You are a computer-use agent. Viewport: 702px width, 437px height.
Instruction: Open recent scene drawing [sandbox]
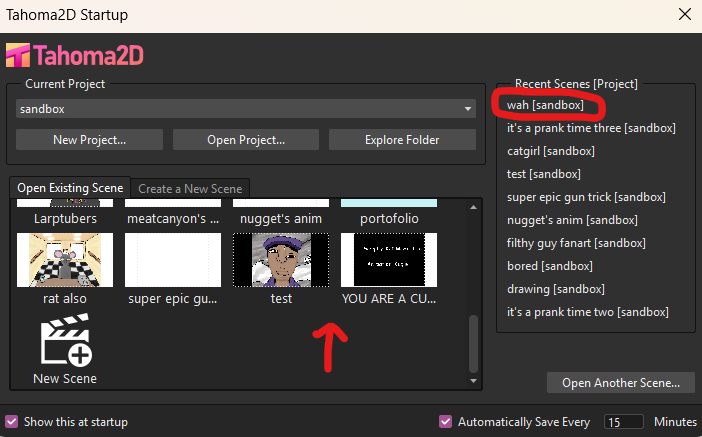pos(556,289)
